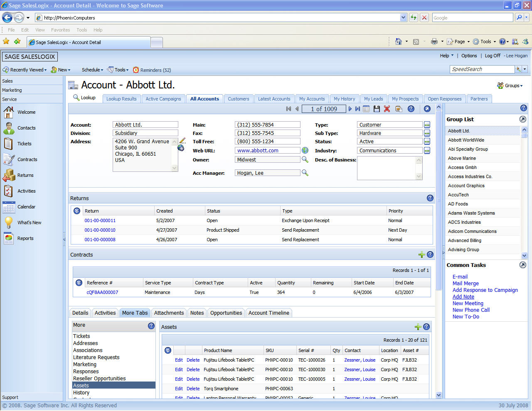The height and width of the screenshot is (411, 532).
Task: Open the Web URL globe icon
Action: coord(305,150)
